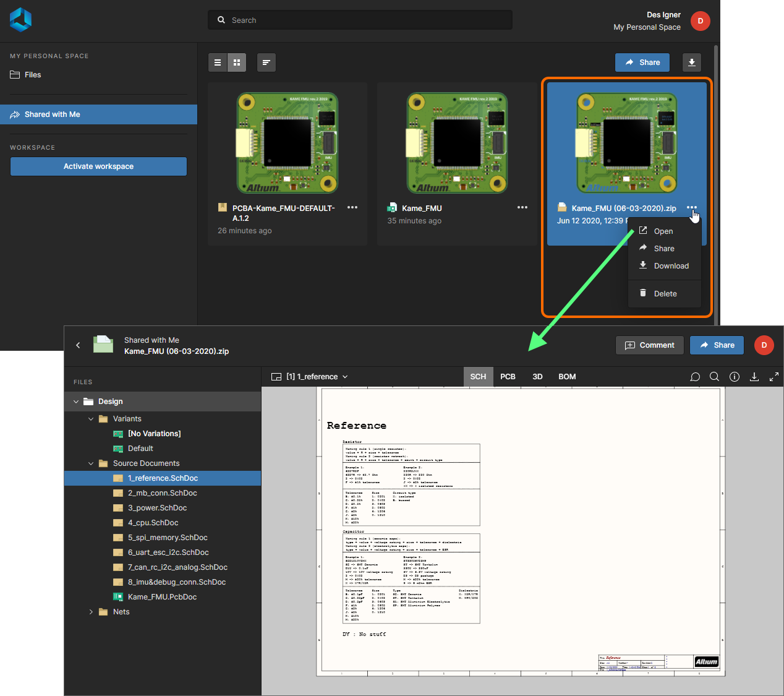Viewport: 784px width, 696px height.
Task: Switch to the PCB tab
Action: coord(508,377)
